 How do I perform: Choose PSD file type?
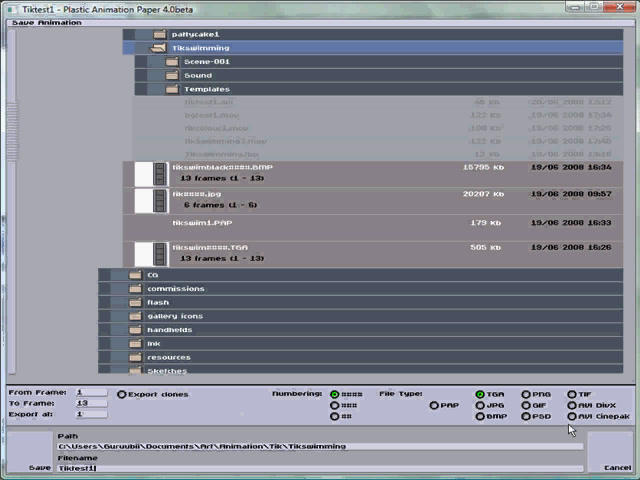(526, 416)
